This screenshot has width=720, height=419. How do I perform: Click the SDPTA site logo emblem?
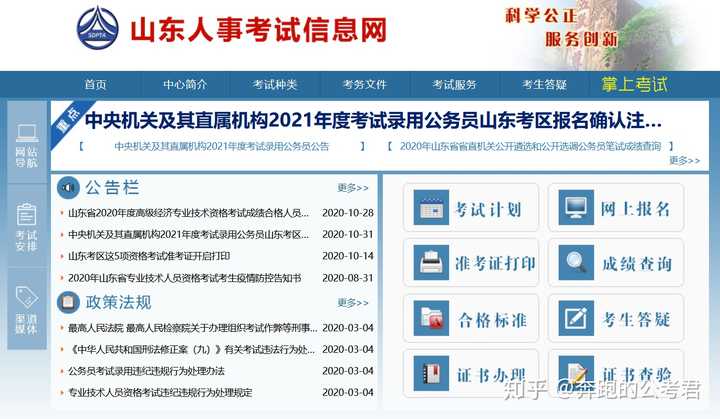coord(97,28)
